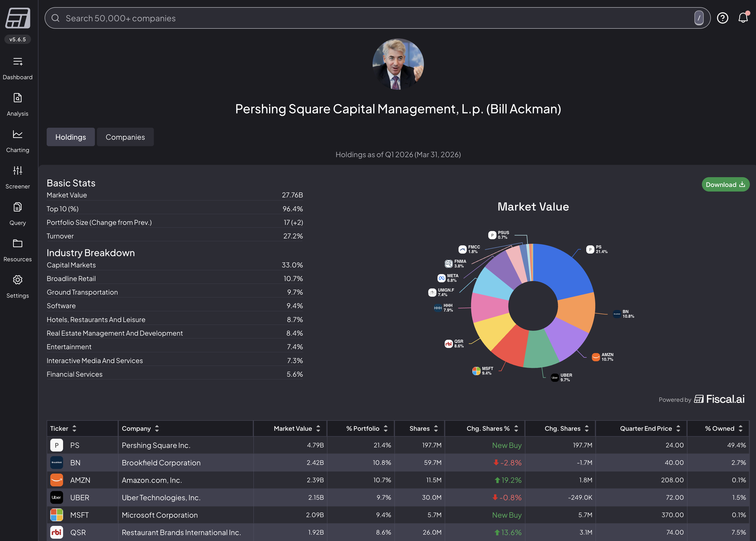Viewport: 756px width, 541px height.
Task: Open the Fiscal.ai logo home icon
Action: [x=18, y=18]
